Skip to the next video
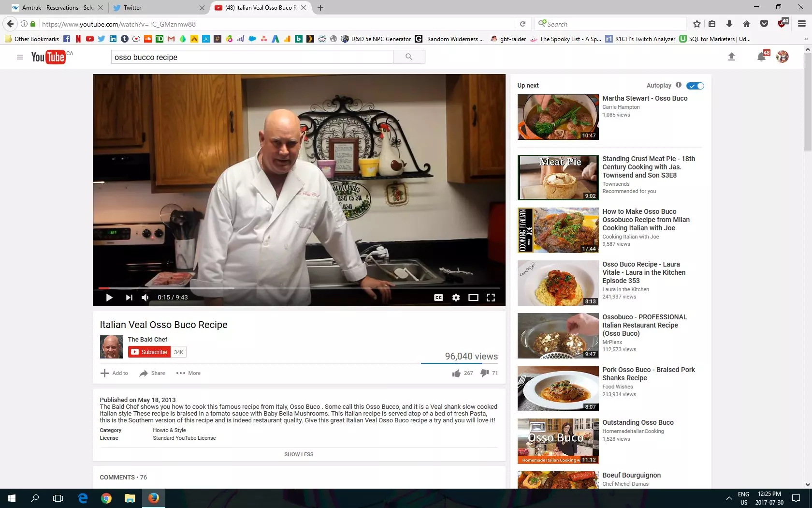The image size is (812, 508). click(x=129, y=298)
